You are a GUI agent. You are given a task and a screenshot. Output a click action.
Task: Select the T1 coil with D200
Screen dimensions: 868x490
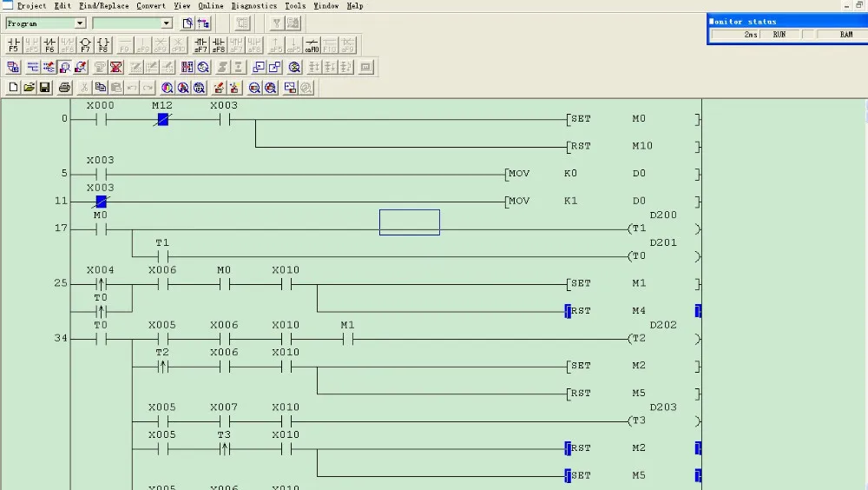[664, 228]
